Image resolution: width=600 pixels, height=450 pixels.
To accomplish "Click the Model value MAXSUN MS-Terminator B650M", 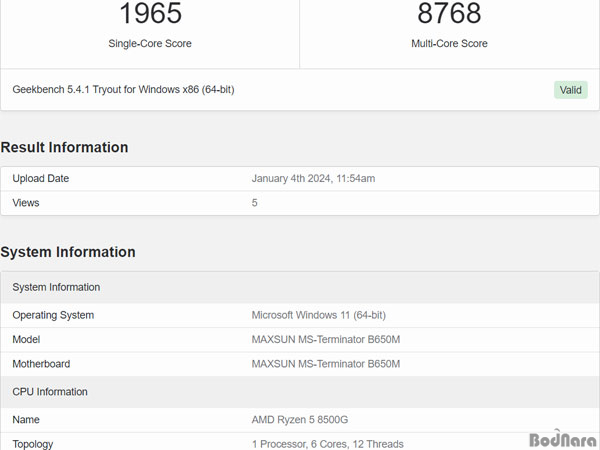I will 326,339.
